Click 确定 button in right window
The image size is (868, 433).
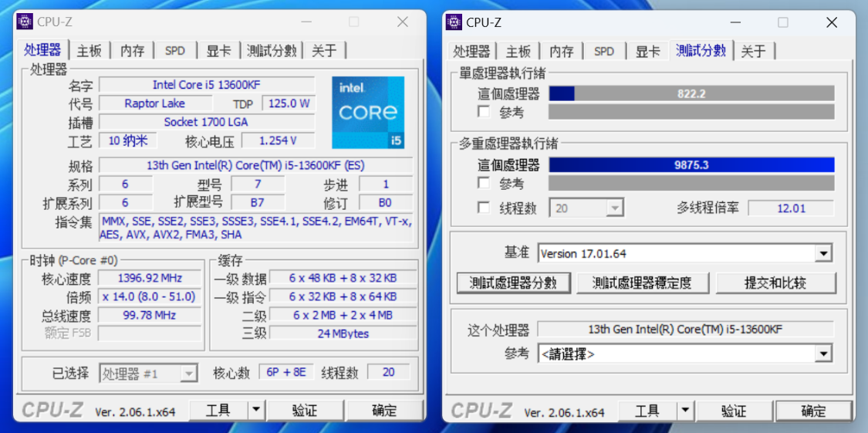[813, 411]
